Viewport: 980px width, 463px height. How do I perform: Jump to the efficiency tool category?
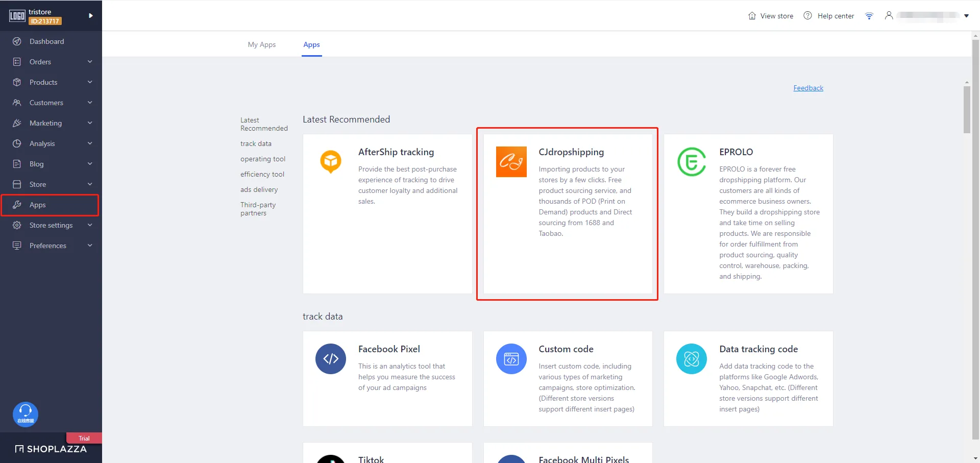coord(262,174)
